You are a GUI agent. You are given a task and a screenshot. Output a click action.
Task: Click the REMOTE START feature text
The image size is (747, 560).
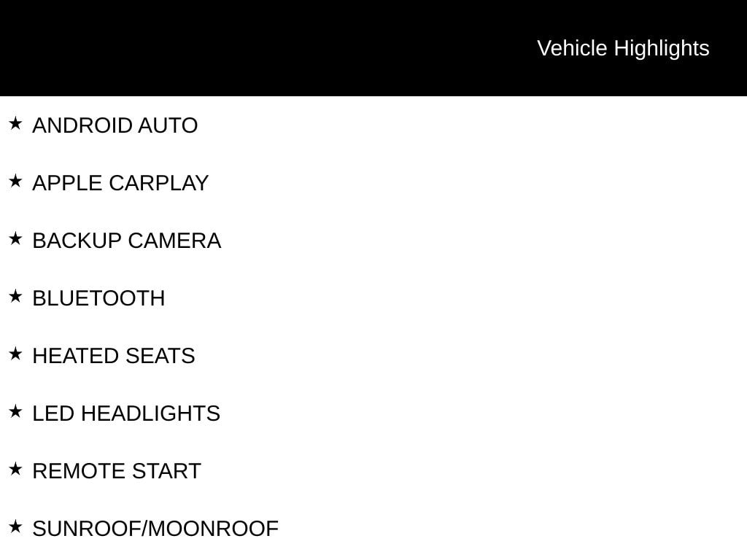(117, 472)
